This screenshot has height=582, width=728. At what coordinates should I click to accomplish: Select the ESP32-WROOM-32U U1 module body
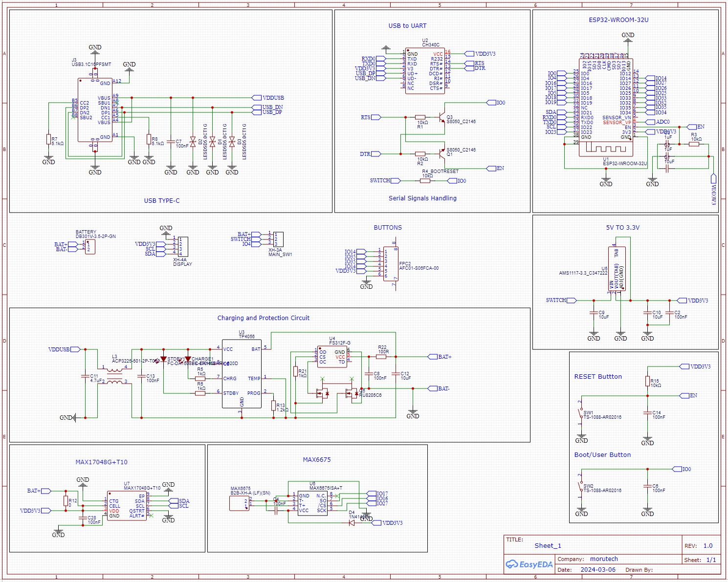[x=606, y=108]
